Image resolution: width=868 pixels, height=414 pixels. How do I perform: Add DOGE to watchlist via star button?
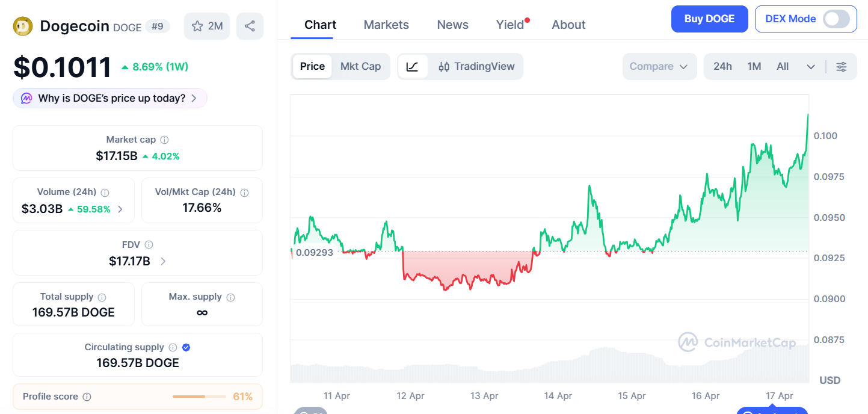point(207,26)
